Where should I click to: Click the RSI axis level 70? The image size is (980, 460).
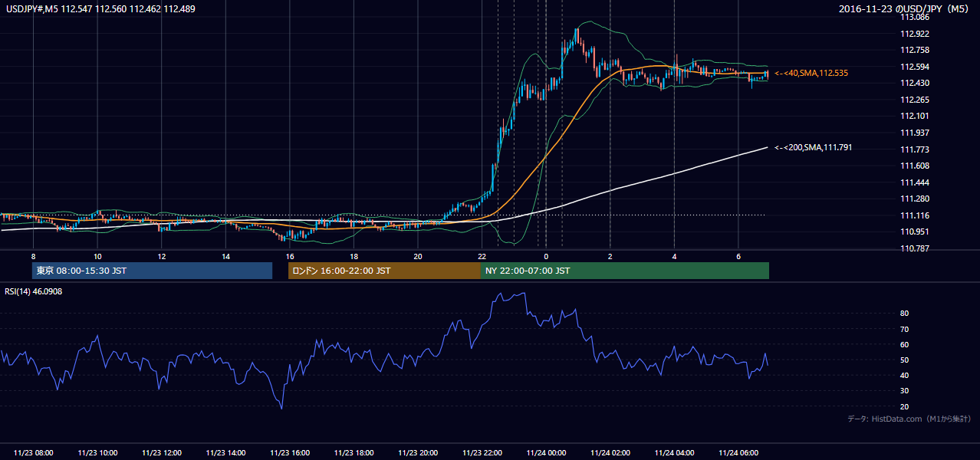(x=904, y=329)
